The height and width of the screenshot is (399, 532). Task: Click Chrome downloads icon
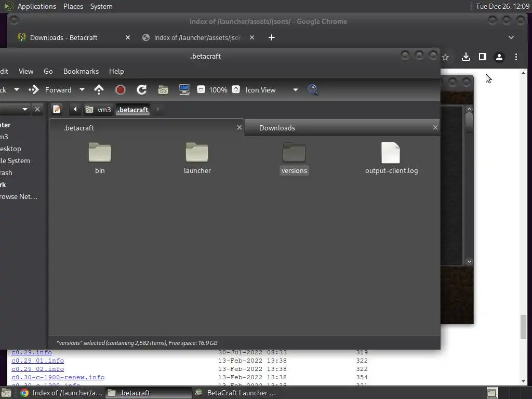(466, 57)
